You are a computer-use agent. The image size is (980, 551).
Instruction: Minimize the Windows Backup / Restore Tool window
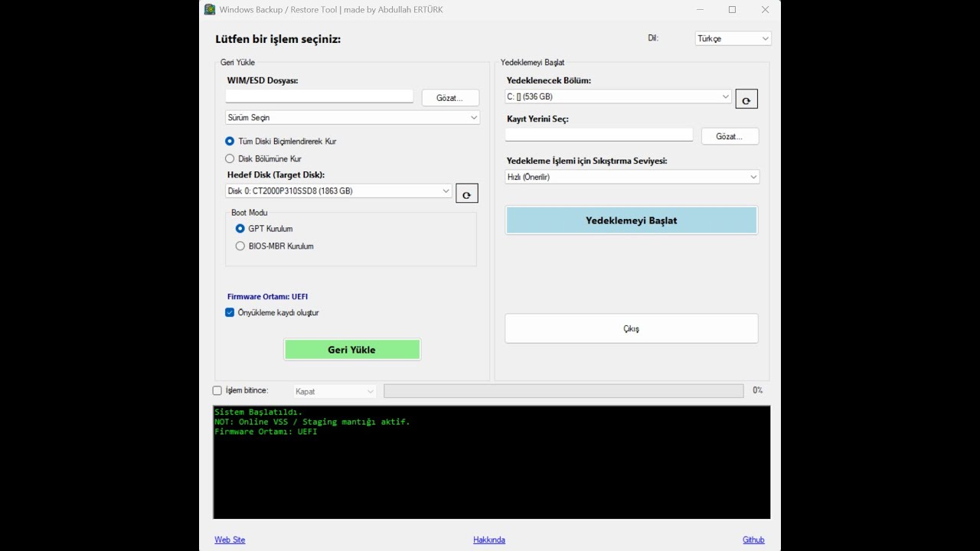[x=700, y=10]
